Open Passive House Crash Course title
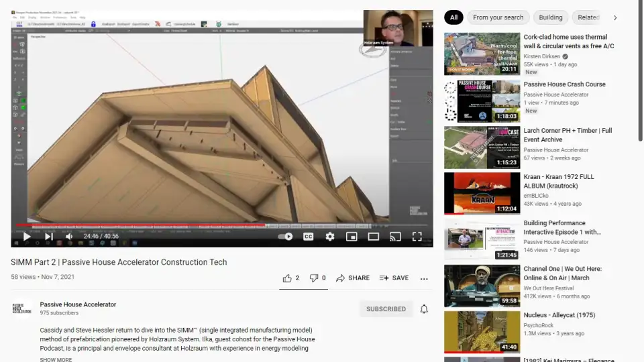 click(564, 84)
